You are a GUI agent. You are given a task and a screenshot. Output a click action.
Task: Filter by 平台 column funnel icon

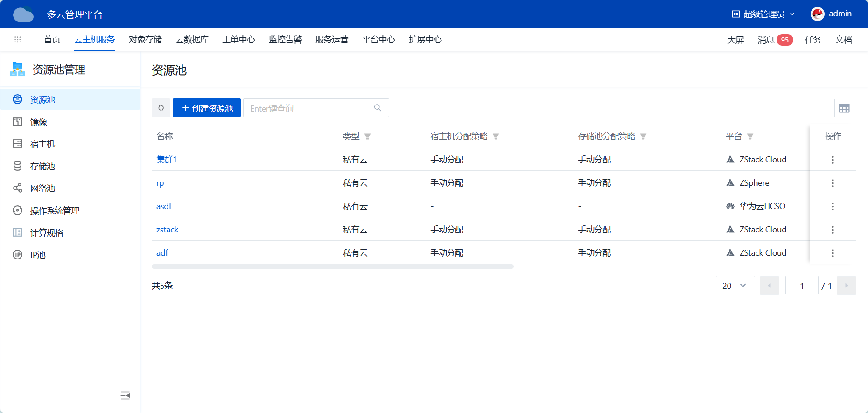(x=750, y=136)
